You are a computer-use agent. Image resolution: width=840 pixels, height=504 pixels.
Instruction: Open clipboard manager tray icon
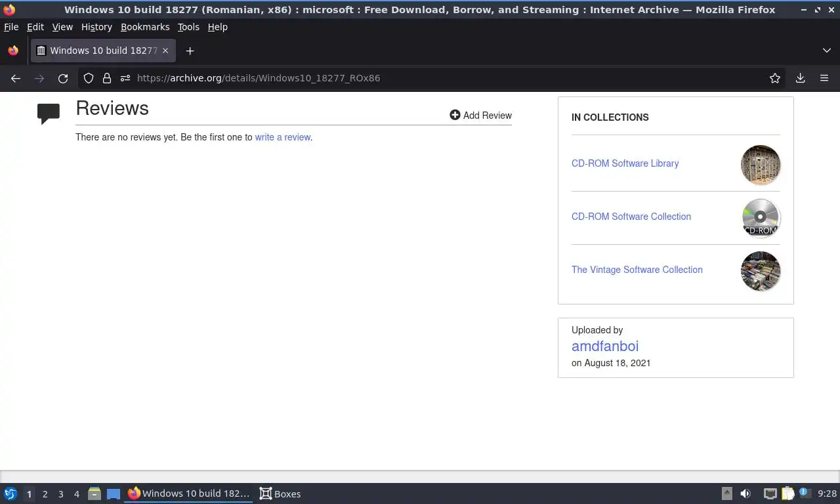coord(787,493)
